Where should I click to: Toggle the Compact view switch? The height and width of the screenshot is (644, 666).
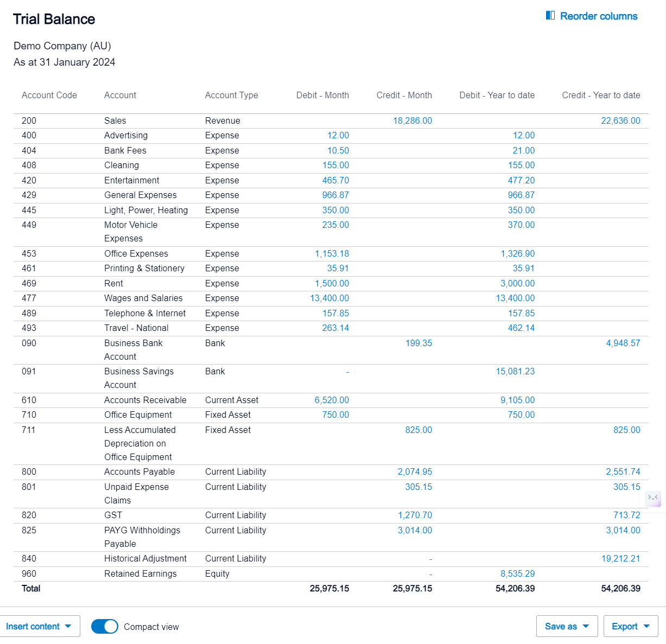[x=105, y=627]
